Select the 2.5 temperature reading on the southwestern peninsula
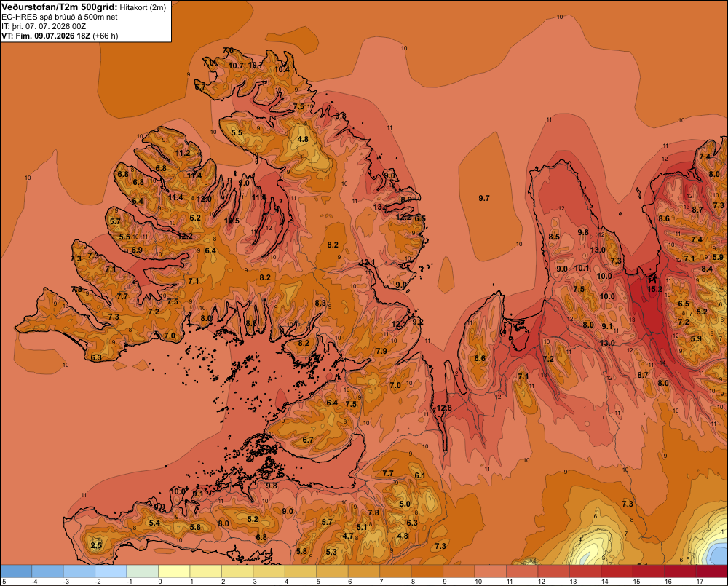This screenshot has height=586, width=728. 96,545
